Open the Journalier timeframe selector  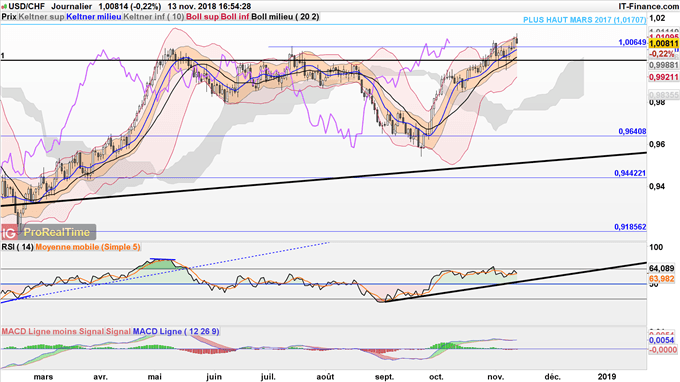tap(72, 7)
